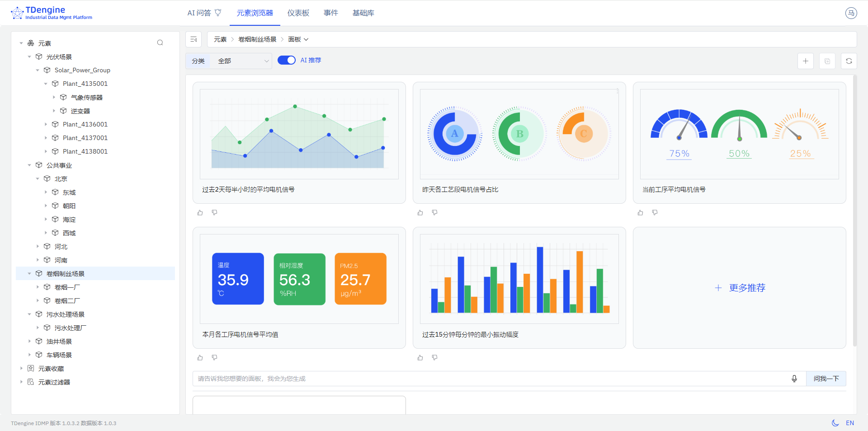Open the 基础库 tab
This screenshot has height=431, width=868.
coord(363,13)
